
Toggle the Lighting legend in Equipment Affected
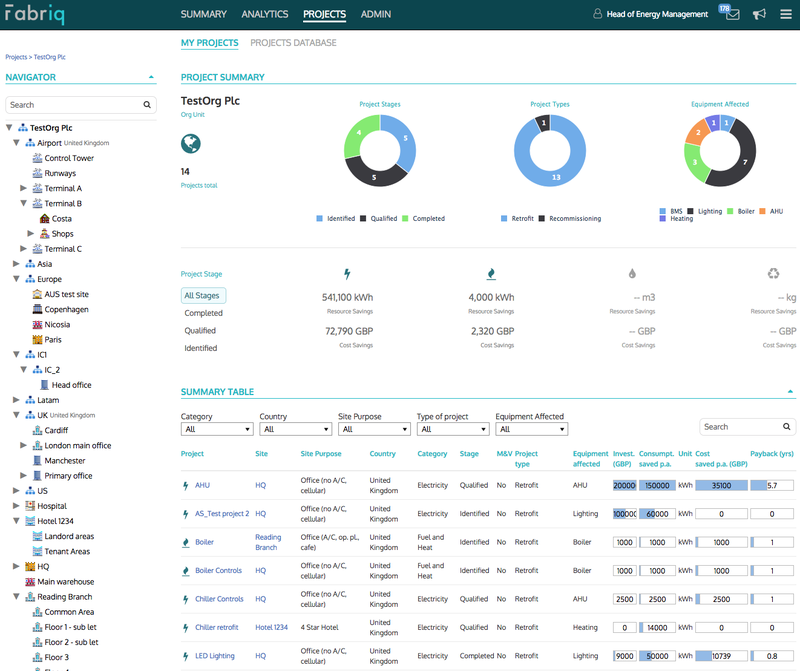coord(705,211)
